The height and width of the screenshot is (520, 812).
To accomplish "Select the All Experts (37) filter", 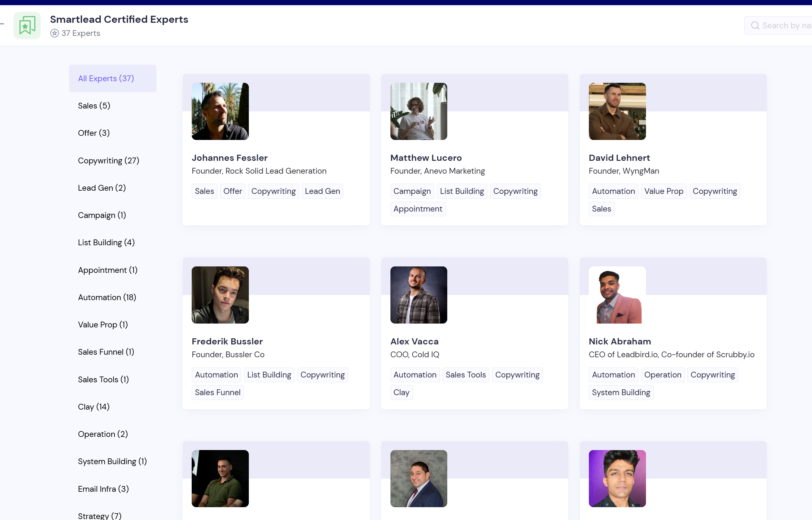I will 112,78.
